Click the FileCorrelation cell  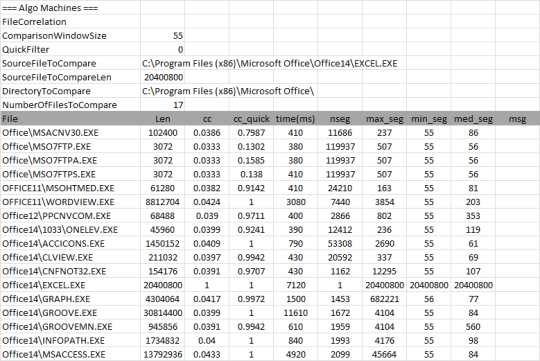(70, 22)
